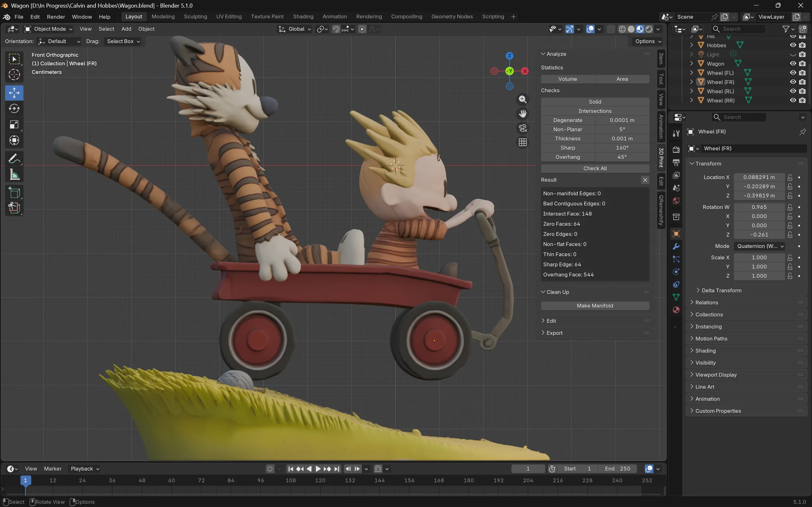Activate the Rotate tool
The image size is (812, 507).
point(14,109)
